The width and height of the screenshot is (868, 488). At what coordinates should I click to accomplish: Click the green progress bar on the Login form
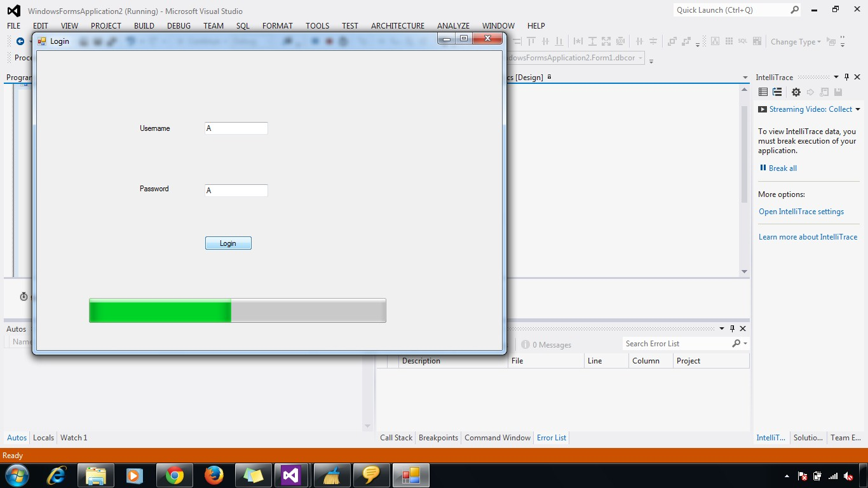(159, 311)
